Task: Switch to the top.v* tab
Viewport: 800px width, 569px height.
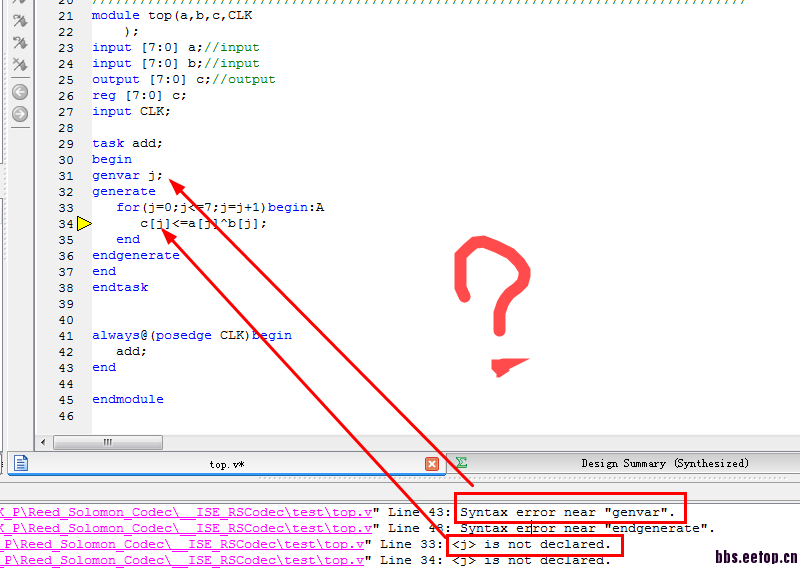Action: click(227, 464)
